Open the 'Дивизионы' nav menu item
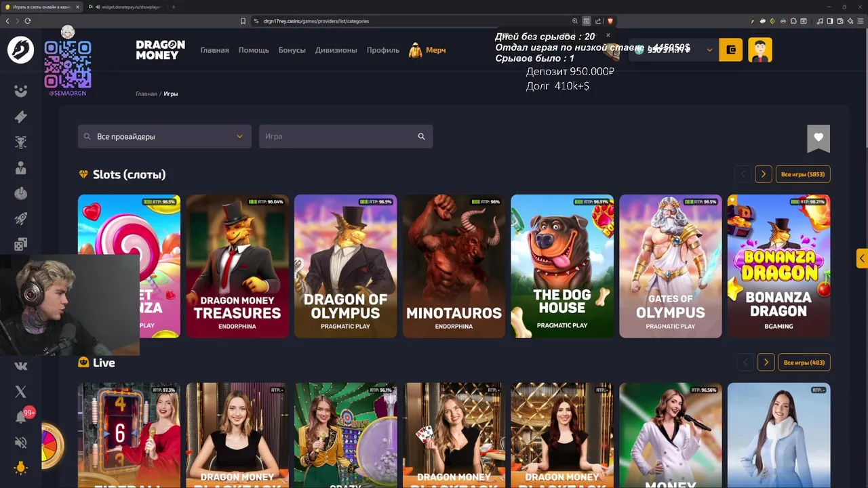Image resolution: width=868 pixels, height=488 pixels. coord(336,50)
